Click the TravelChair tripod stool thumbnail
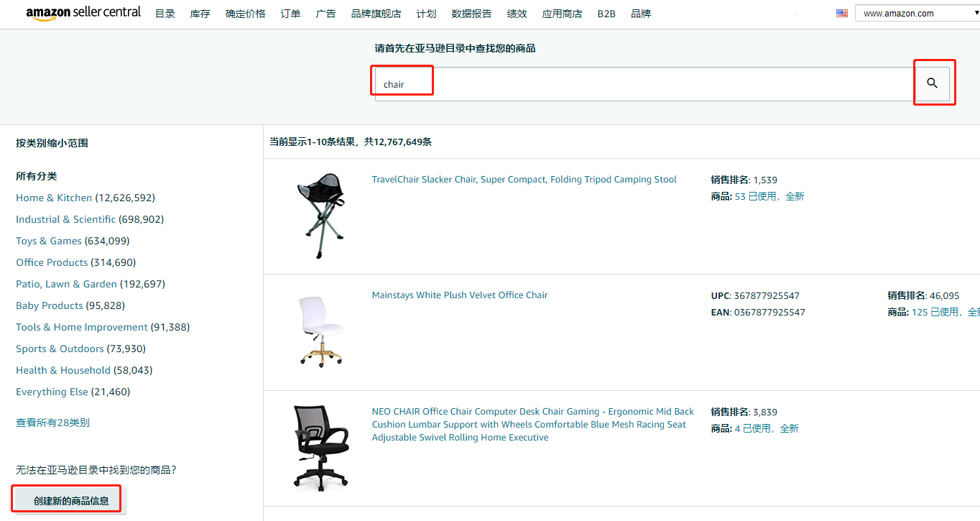The image size is (980, 521). 320,216
